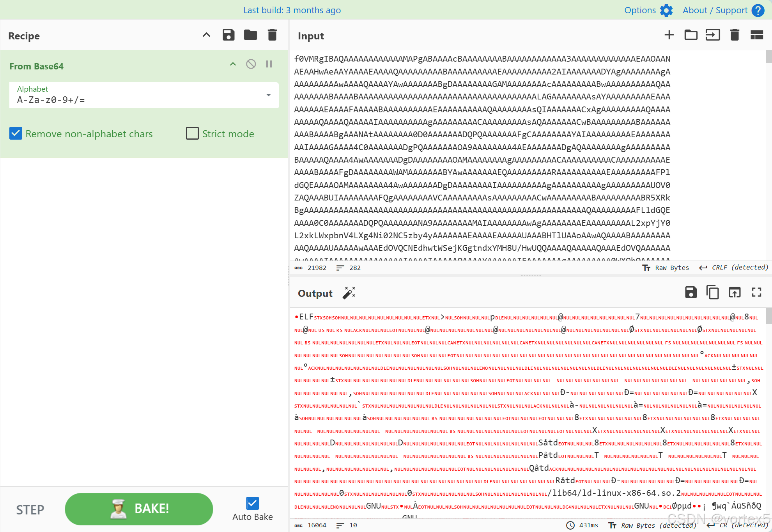772x532 pixels.
Task: Maximise the output pane
Action: pyautogui.click(x=756, y=292)
